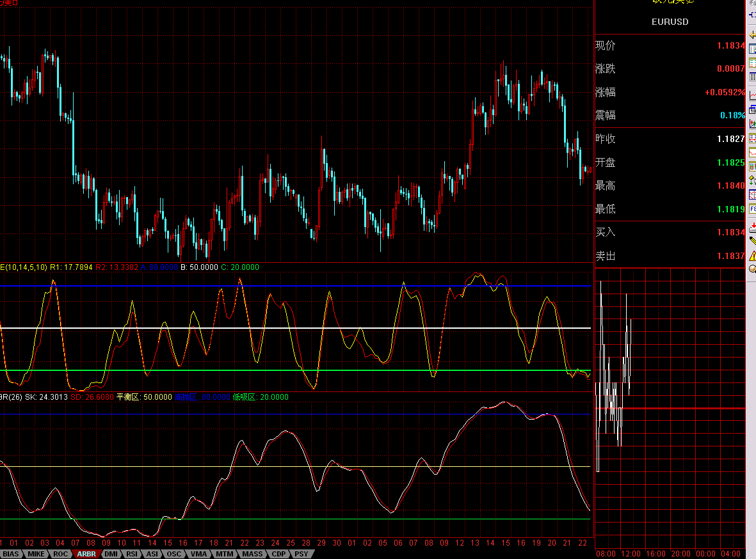The image size is (756, 559).
Task: Select the candlestick chart icon in right toolbar
Action: pos(753,123)
